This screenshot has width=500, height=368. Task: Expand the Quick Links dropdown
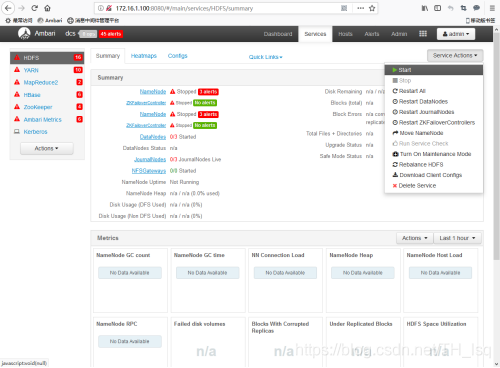tap(265, 57)
